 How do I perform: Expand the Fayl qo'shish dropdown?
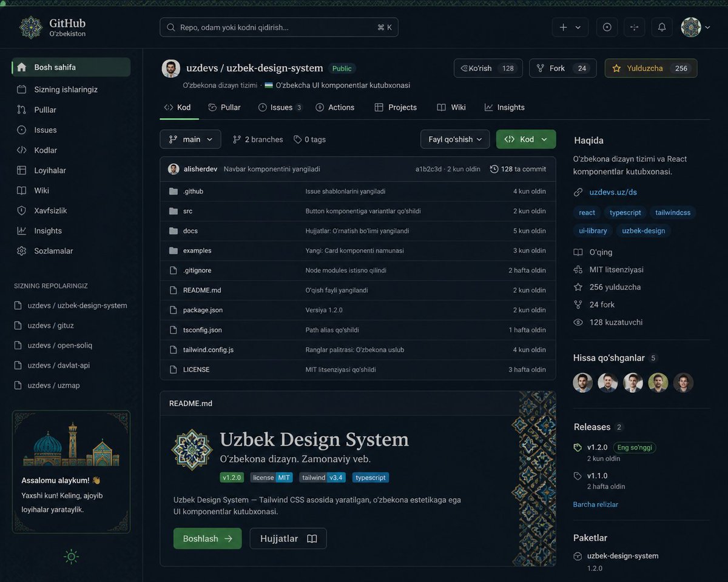(455, 139)
